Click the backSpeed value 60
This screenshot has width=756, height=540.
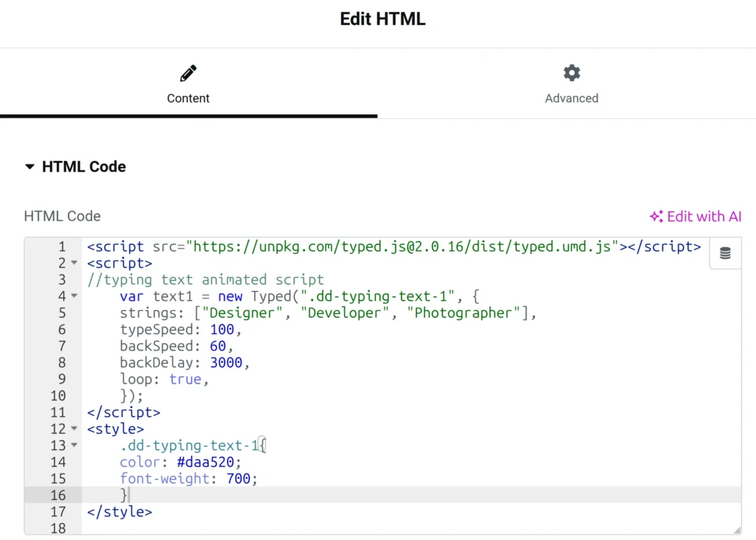[x=218, y=346]
